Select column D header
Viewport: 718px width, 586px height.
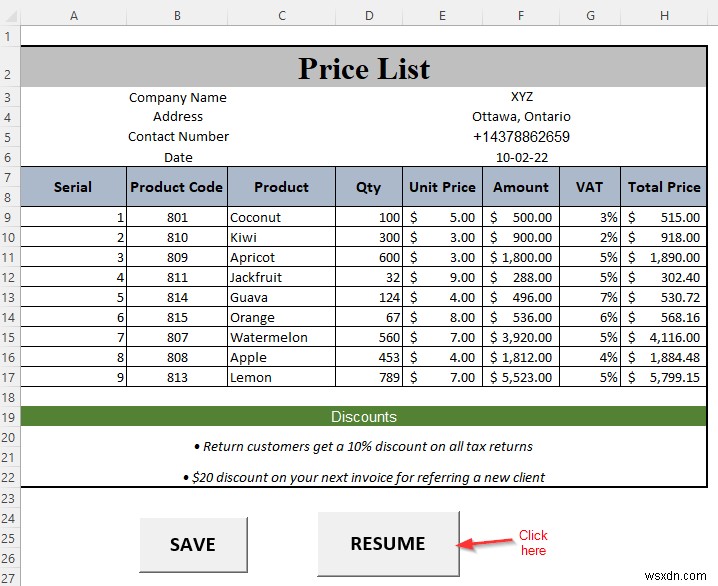click(369, 16)
